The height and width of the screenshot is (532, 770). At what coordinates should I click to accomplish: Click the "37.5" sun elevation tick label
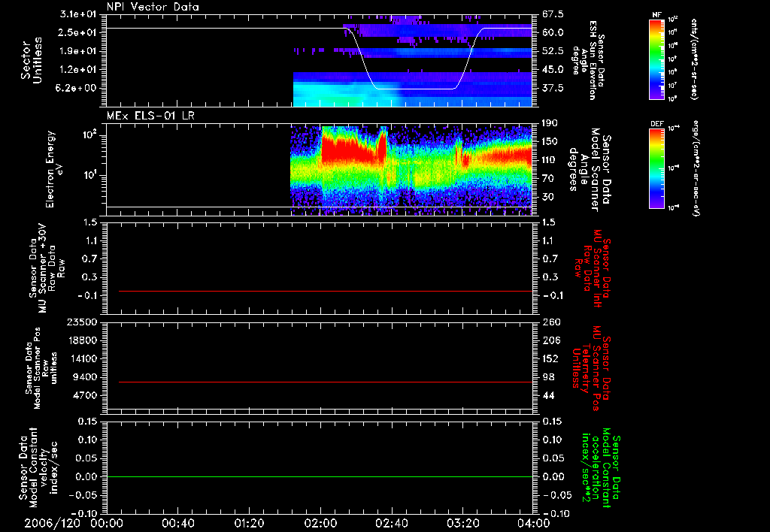553,89
